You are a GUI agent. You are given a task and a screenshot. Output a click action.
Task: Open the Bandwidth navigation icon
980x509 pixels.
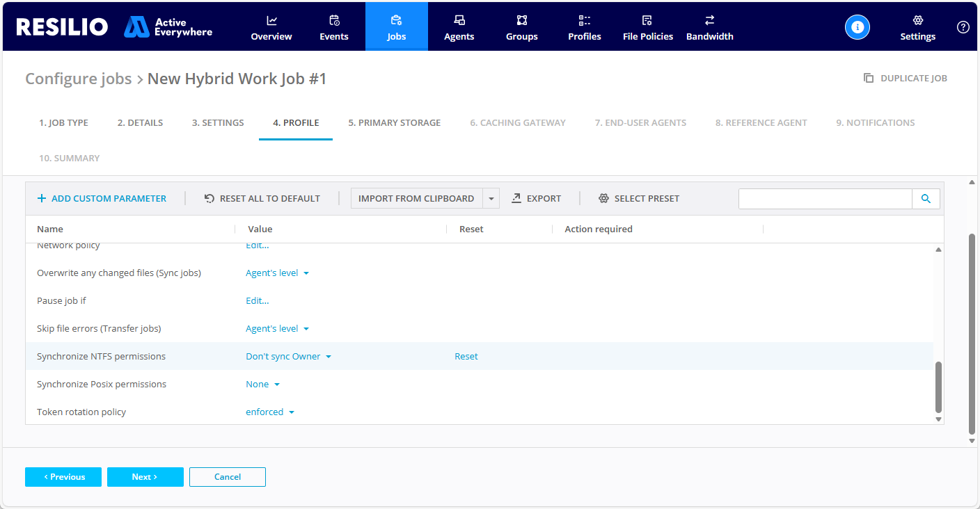709,20
